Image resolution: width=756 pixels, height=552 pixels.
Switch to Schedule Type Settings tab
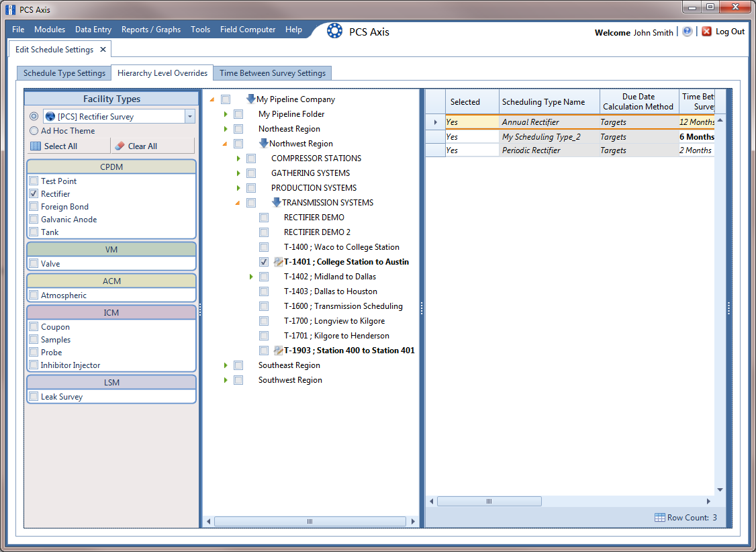pyautogui.click(x=64, y=73)
